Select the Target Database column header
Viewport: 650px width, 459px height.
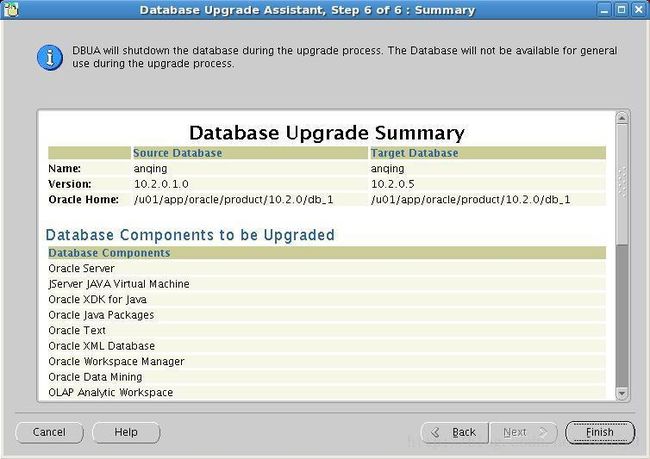tap(488, 153)
